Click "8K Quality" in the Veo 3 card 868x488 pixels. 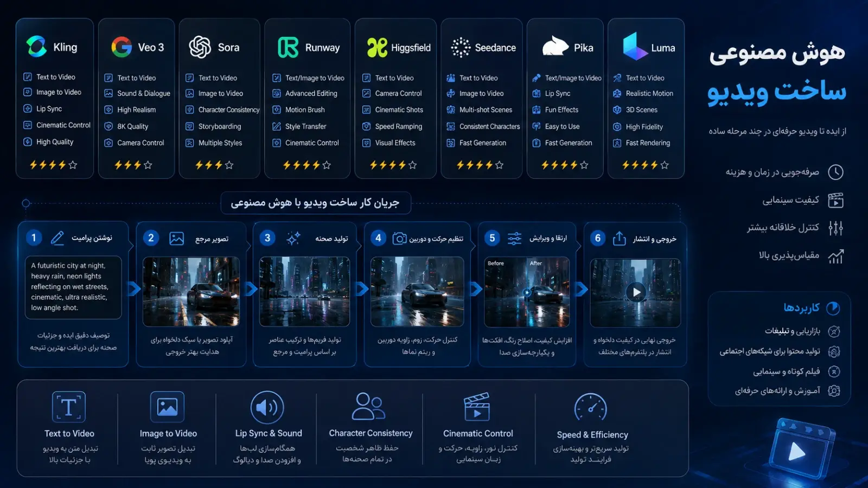click(133, 126)
